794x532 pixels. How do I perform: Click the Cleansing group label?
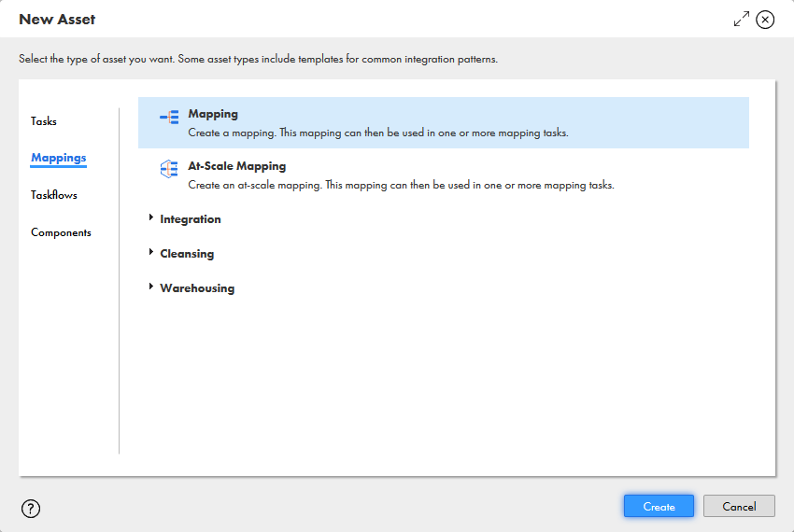187,254
